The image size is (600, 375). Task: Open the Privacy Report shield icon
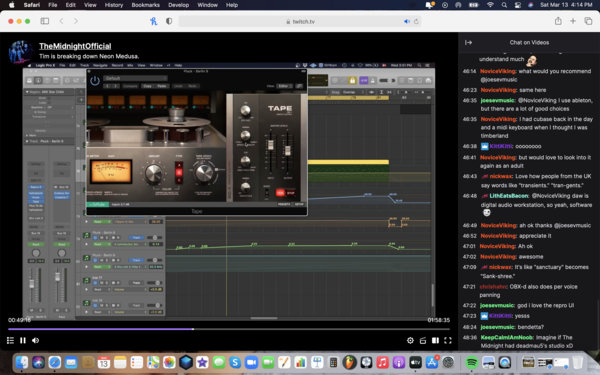(x=169, y=21)
